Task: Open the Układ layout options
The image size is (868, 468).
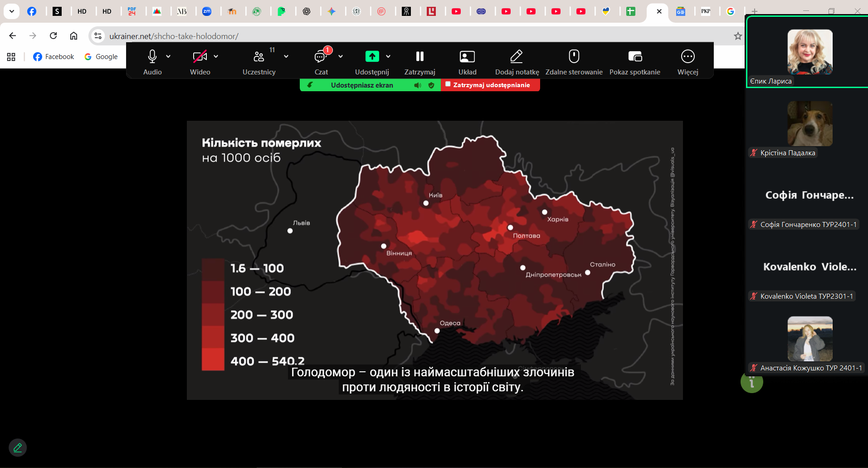Action: pyautogui.click(x=467, y=57)
